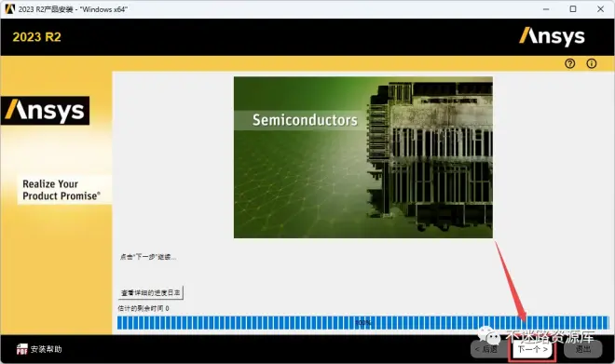
Task: Click the 100% installation progress bar
Action: pos(362,323)
